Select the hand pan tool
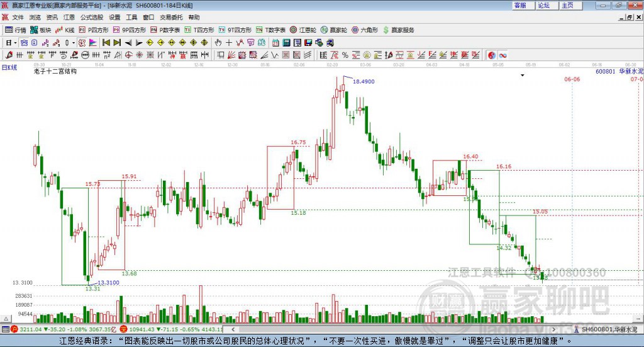The image size is (644, 347). coord(218,43)
